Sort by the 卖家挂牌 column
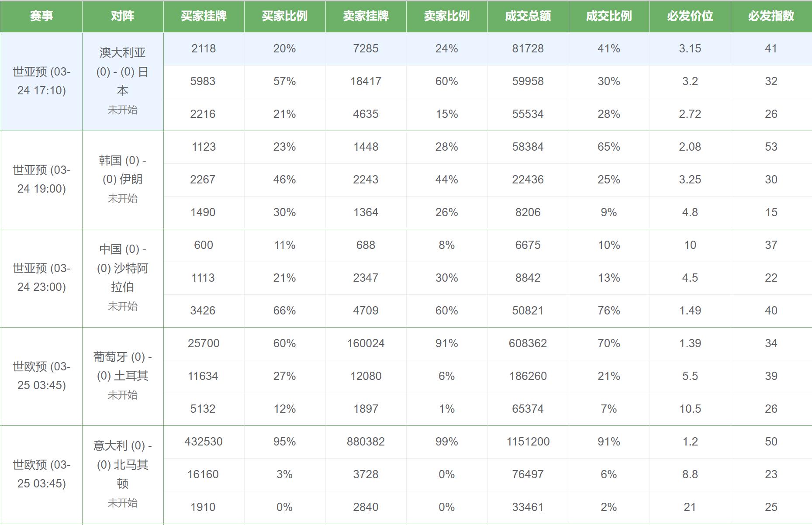Screen dimensions: 812x525 [366, 17]
